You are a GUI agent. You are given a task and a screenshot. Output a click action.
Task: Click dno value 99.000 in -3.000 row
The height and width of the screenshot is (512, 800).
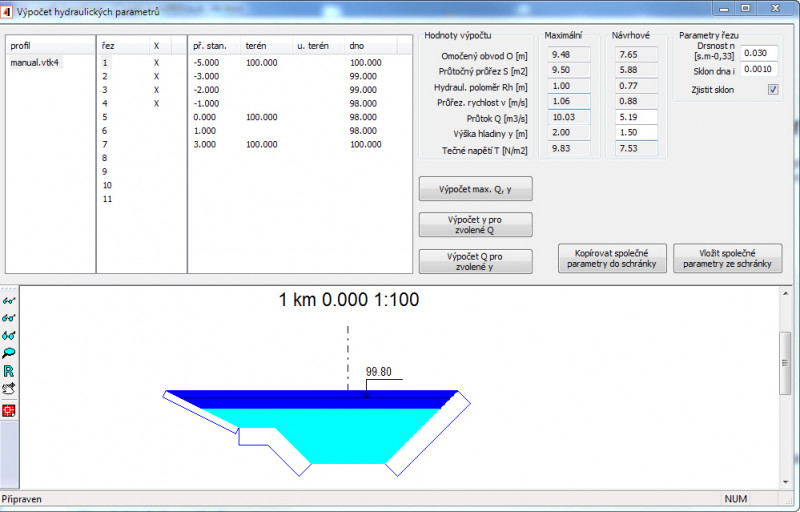click(x=363, y=76)
